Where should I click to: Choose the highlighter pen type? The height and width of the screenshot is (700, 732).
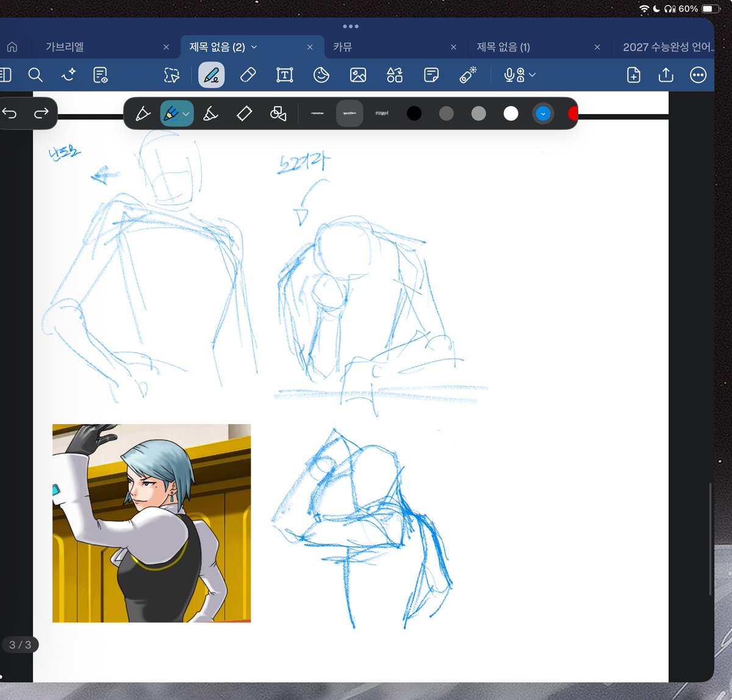point(210,114)
